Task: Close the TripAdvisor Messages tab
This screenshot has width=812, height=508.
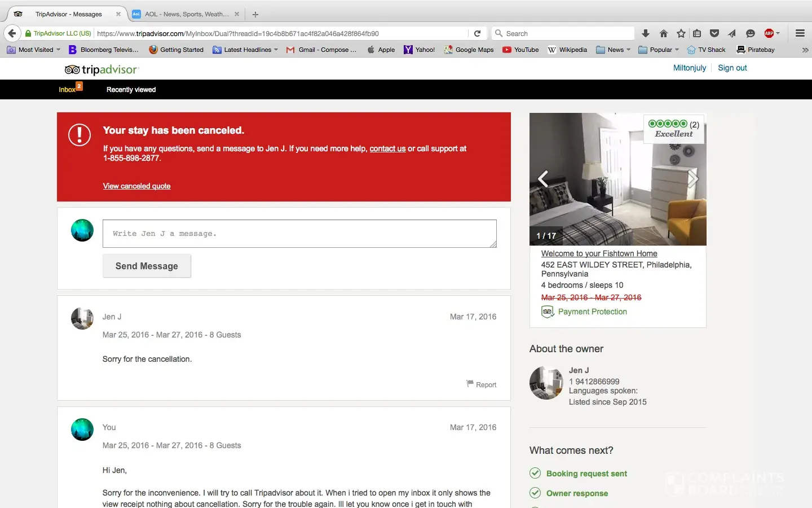Action: 118,14
